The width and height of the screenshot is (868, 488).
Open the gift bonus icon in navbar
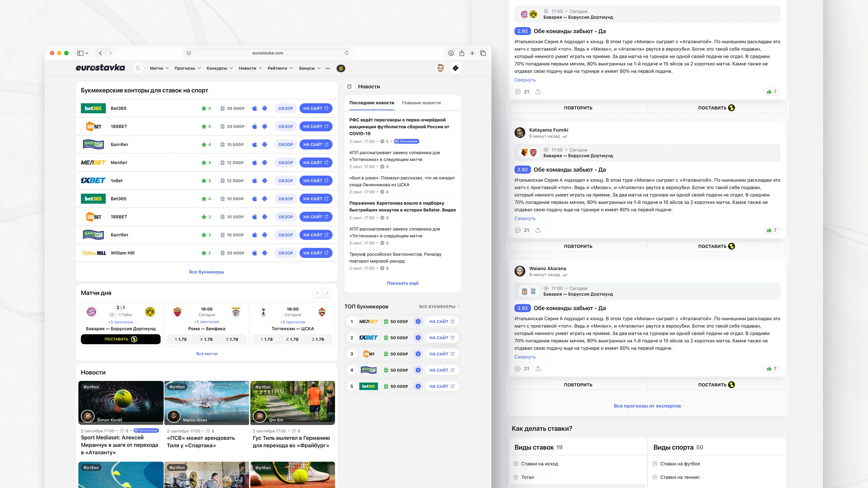point(341,68)
